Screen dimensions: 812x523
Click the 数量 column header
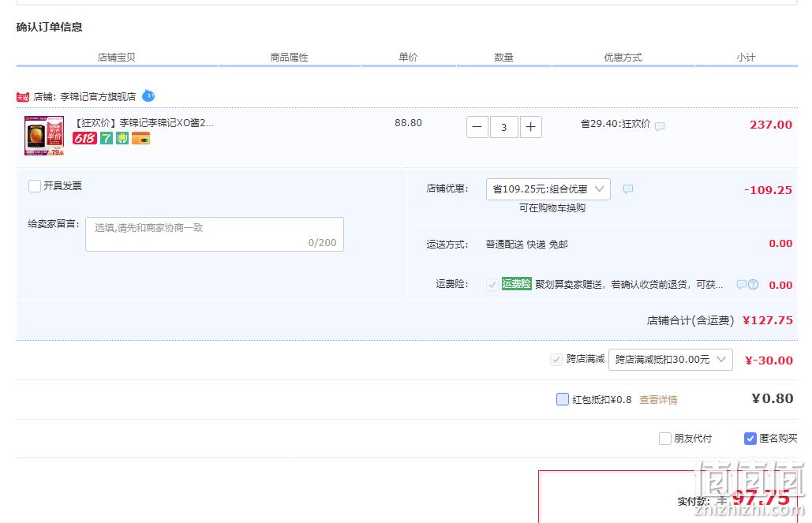[503, 58]
